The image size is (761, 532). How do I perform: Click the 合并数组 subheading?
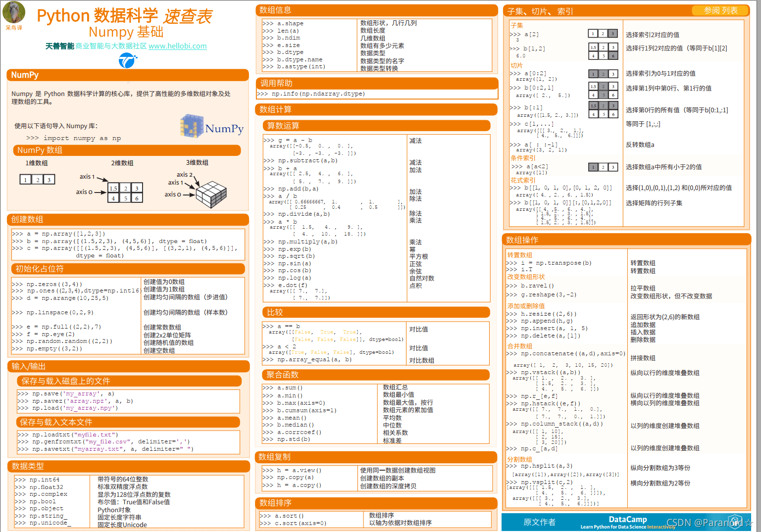coord(520,346)
